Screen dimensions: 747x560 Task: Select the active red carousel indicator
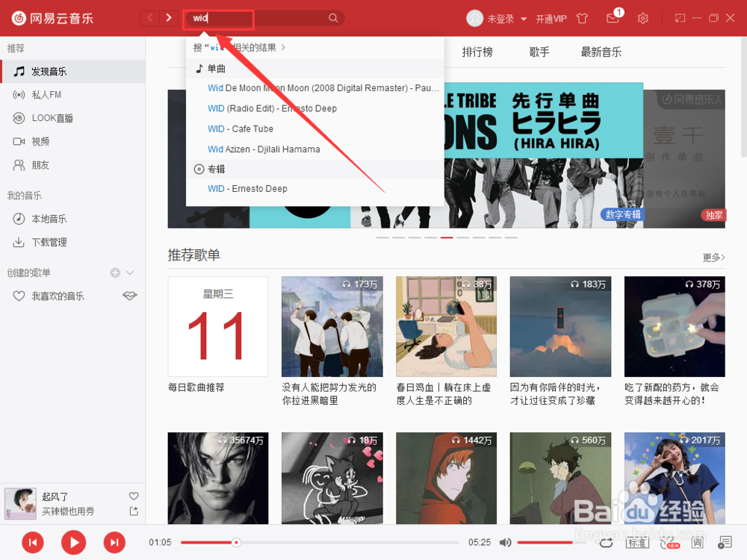tap(447, 237)
